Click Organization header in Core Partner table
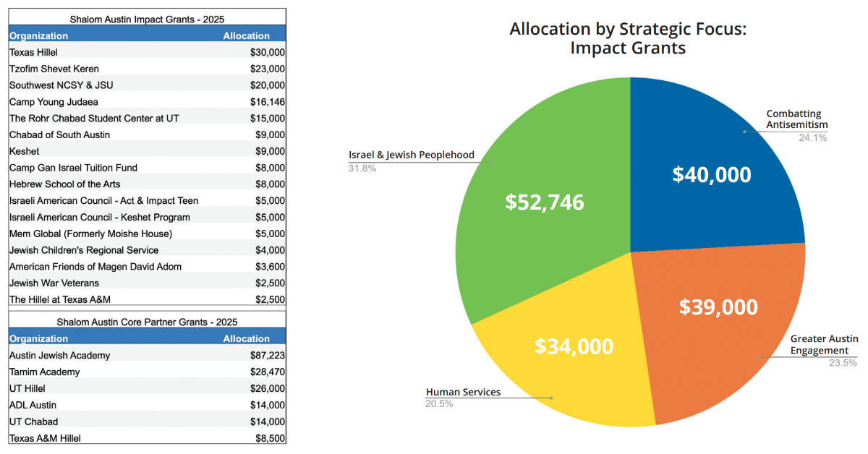This screenshot has width=868, height=454. point(38,339)
